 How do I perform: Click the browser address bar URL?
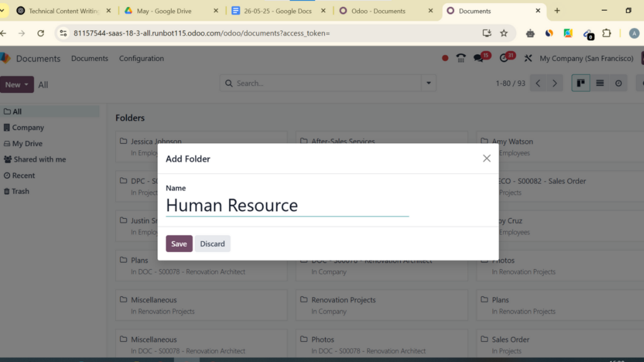click(x=202, y=33)
